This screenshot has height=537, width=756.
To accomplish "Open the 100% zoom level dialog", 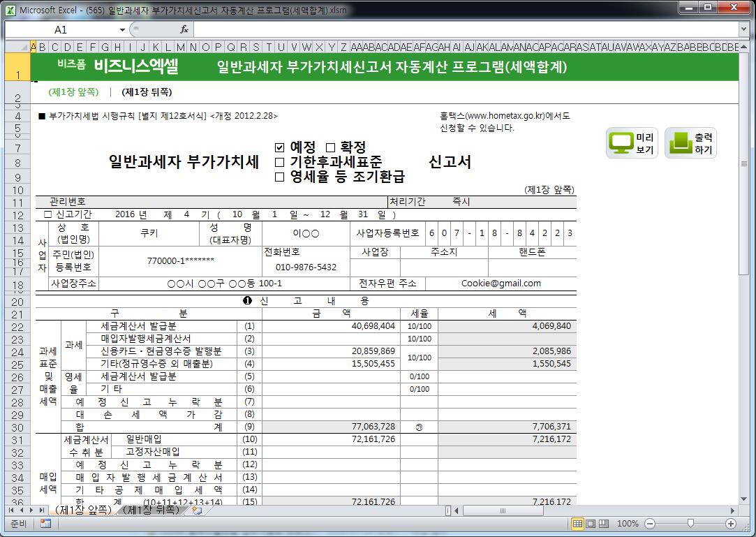I will click(628, 524).
